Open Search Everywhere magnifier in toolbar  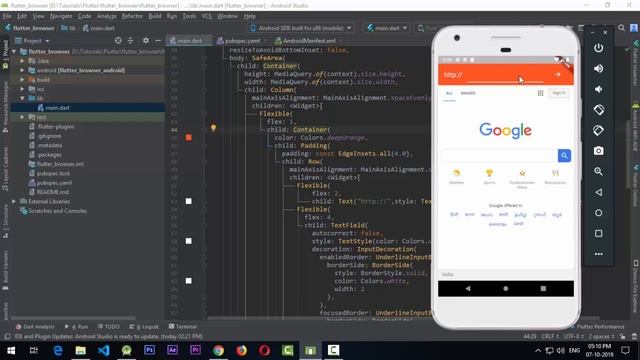click(x=621, y=28)
